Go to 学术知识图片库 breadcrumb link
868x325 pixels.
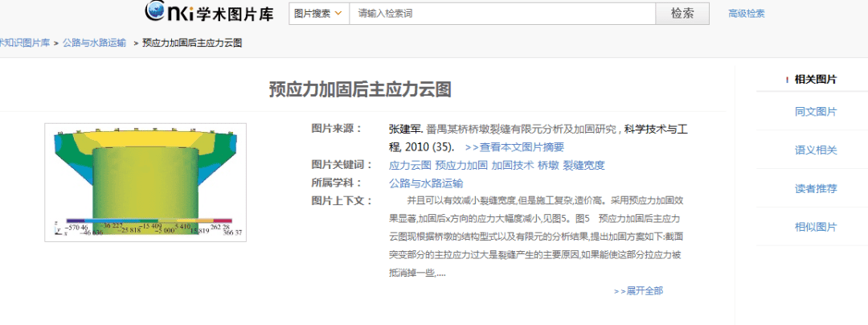click(x=24, y=43)
